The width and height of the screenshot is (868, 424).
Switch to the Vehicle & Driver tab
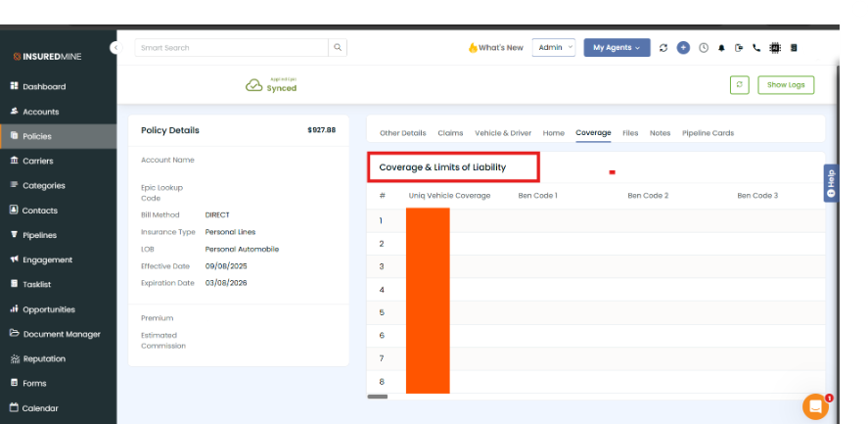coord(503,133)
